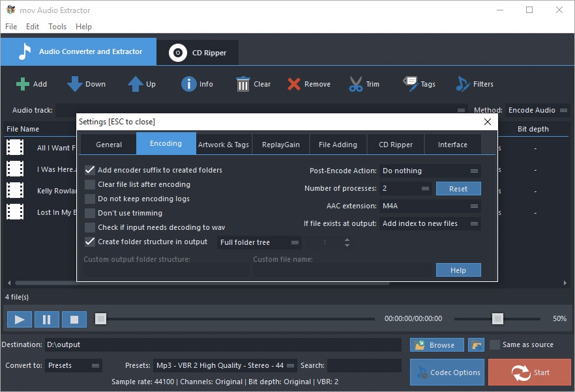575x392 pixels.
Task: Switch to ReplayGain tab
Action: 281,145
